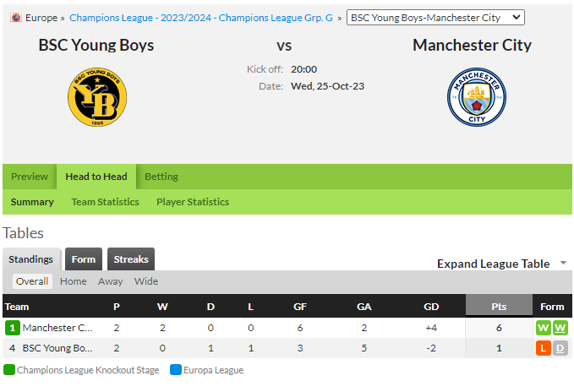Click the green rank 1 position badge
The height and width of the screenshot is (392, 574).
pos(13,328)
